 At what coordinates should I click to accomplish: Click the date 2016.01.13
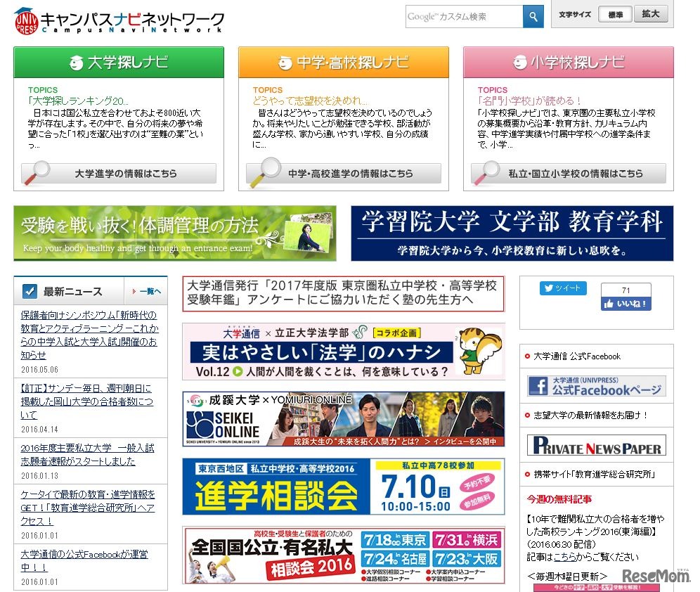coord(40,476)
